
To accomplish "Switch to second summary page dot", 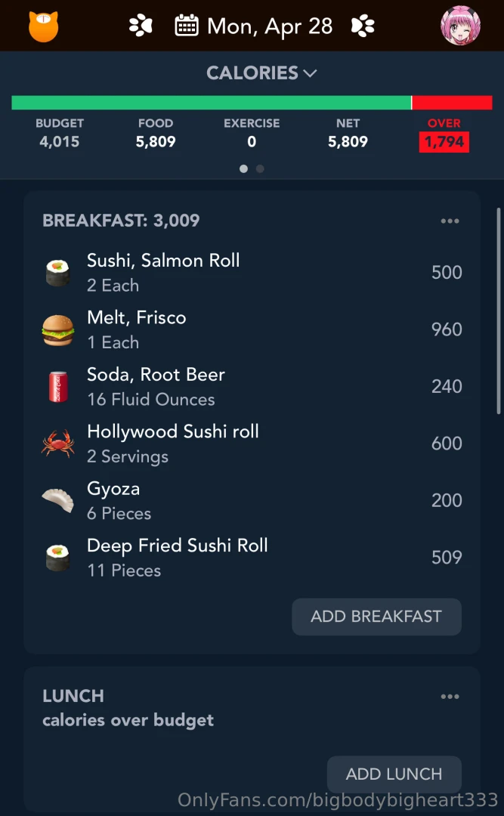I will pyautogui.click(x=260, y=169).
